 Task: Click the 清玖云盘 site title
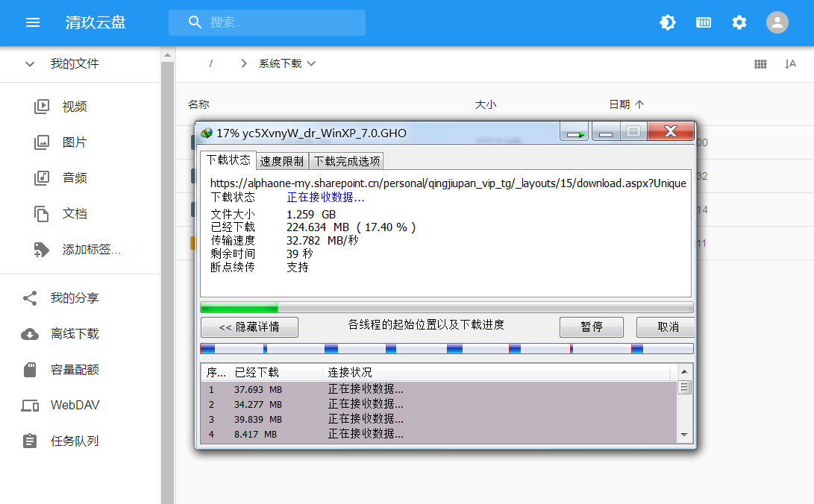tap(96, 22)
